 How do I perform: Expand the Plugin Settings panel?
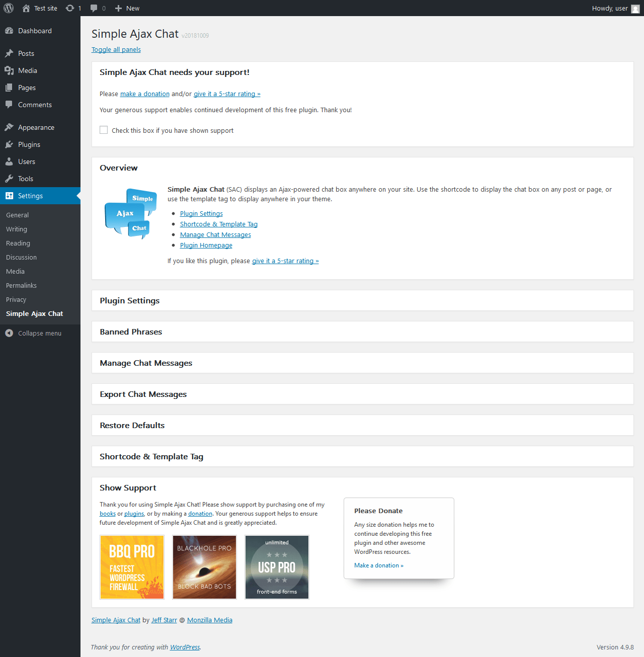tap(362, 300)
